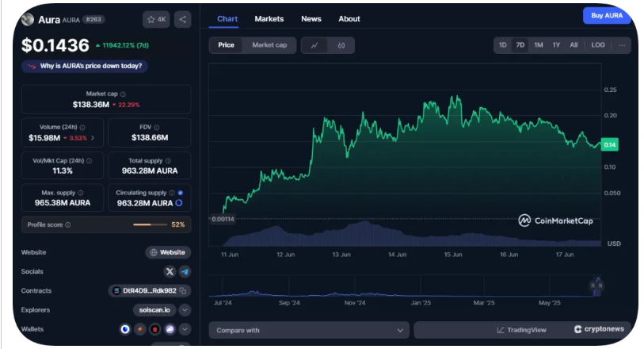Expand the Wallets list chevron
644x349 pixels.
(185, 329)
